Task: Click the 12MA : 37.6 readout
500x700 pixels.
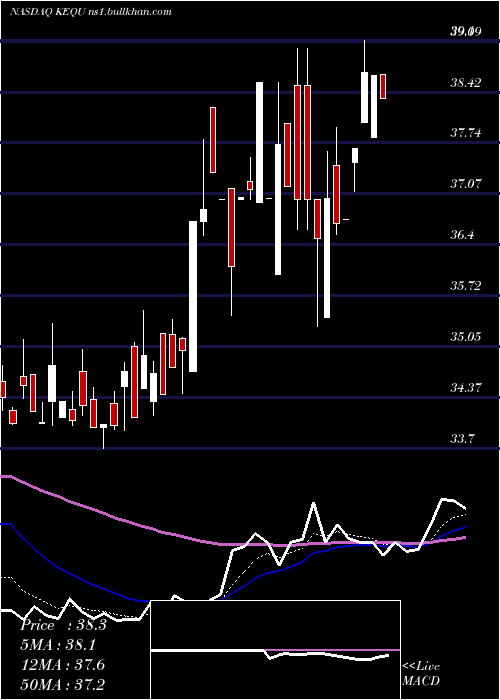Action: 63,665
